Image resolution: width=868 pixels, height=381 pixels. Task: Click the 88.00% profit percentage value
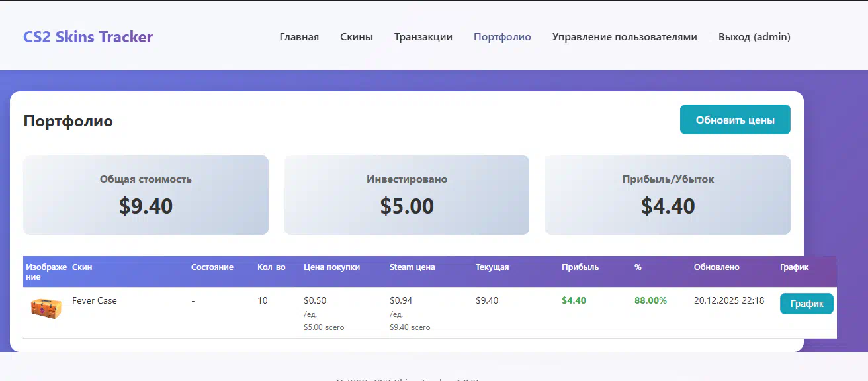[650, 301]
